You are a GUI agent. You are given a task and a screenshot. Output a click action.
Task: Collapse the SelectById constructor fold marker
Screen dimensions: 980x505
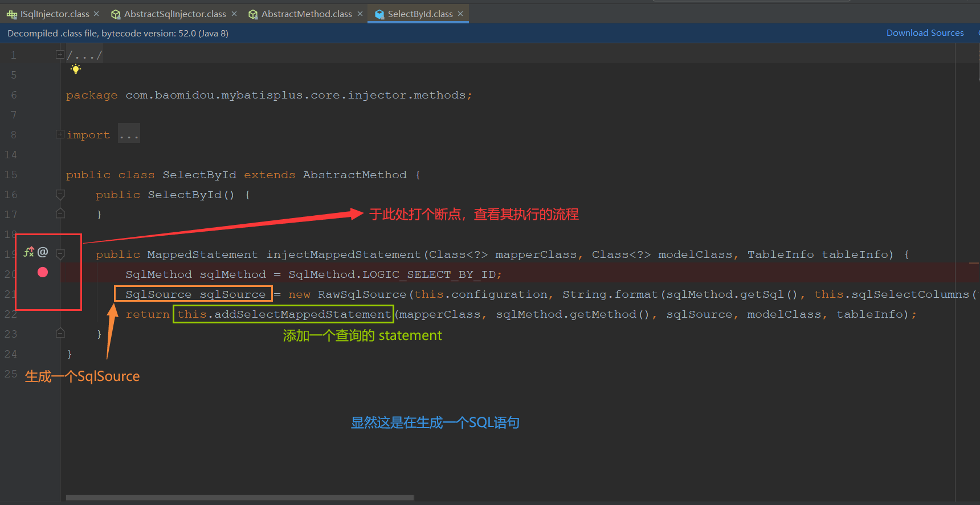point(60,195)
